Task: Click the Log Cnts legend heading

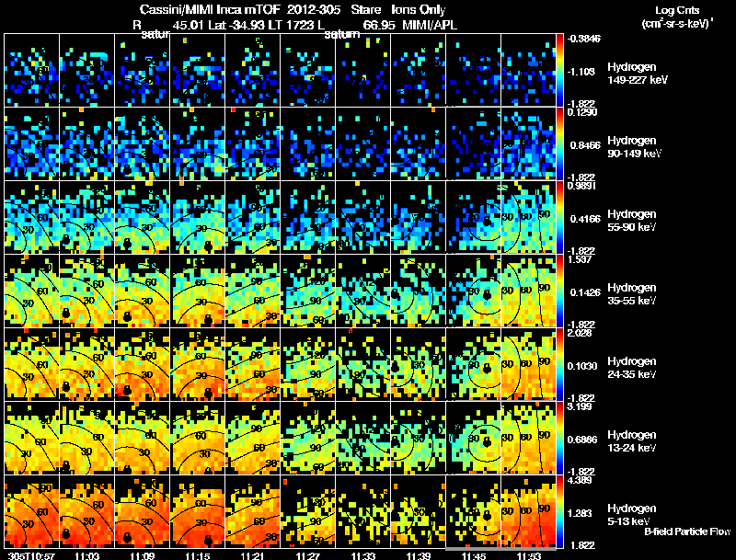Action: pos(677,10)
